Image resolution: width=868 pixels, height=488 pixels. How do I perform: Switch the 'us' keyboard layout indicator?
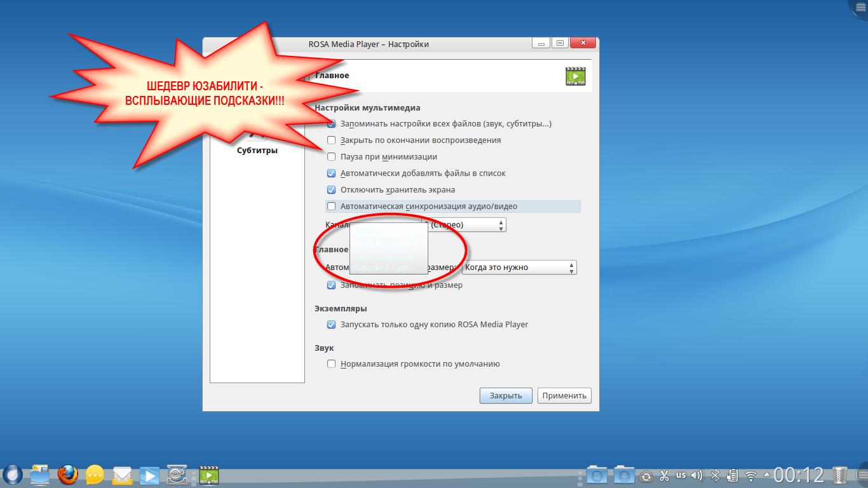[x=681, y=475]
